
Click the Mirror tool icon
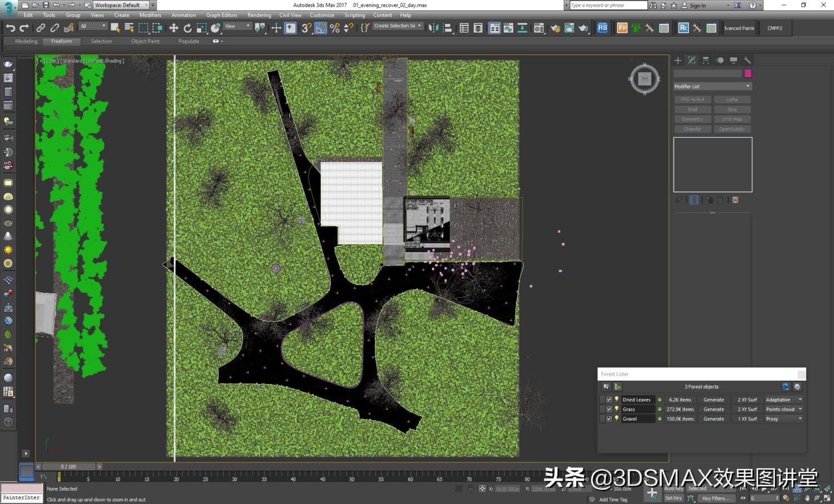point(433,28)
